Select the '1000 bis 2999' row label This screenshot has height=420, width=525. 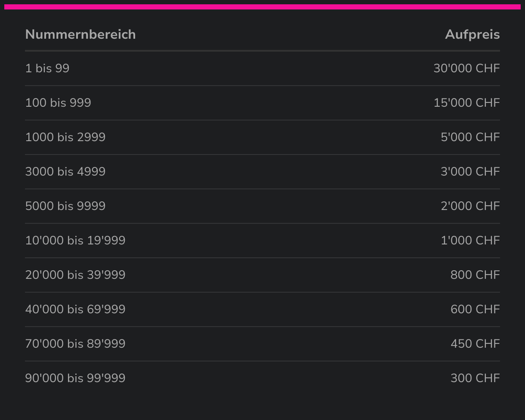(x=65, y=137)
